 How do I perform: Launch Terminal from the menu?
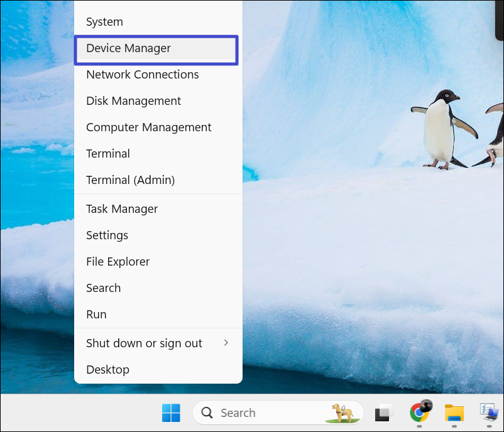point(108,154)
